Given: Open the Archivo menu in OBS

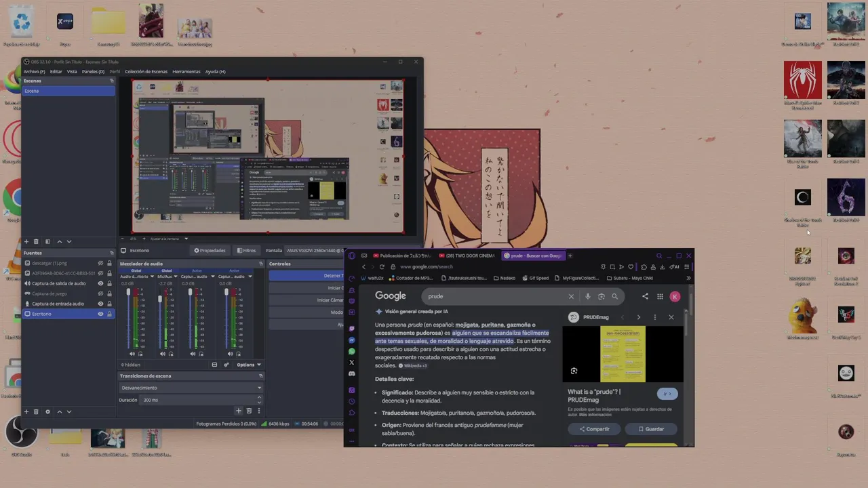Looking at the screenshot, I should coord(34,71).
